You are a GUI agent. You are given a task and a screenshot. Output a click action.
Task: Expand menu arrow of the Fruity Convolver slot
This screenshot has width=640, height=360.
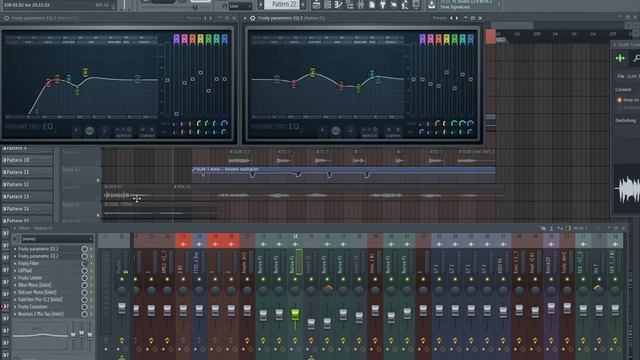point(16,307)
